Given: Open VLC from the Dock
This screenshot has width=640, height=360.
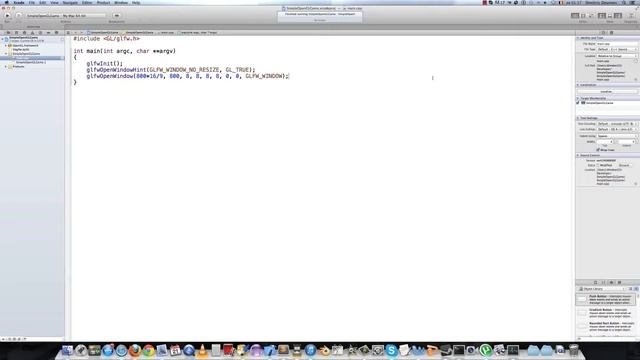Looking at the screenshot, I should pos(202,350).
